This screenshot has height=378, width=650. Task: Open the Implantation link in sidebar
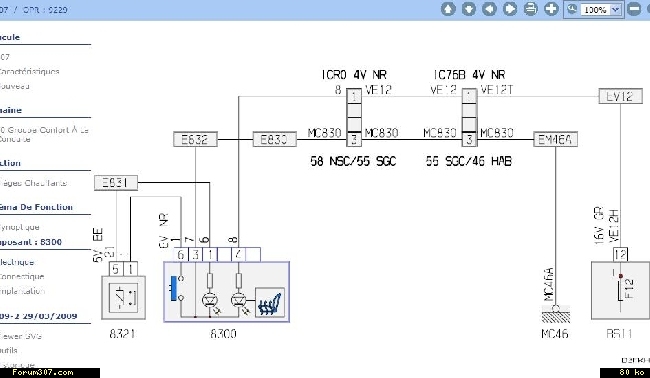tap(22, 291)
